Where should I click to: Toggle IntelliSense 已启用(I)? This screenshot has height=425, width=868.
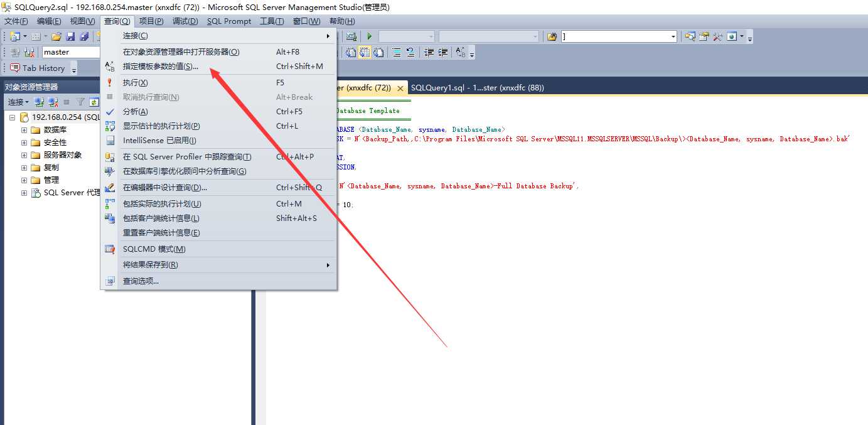pos(218,141)
